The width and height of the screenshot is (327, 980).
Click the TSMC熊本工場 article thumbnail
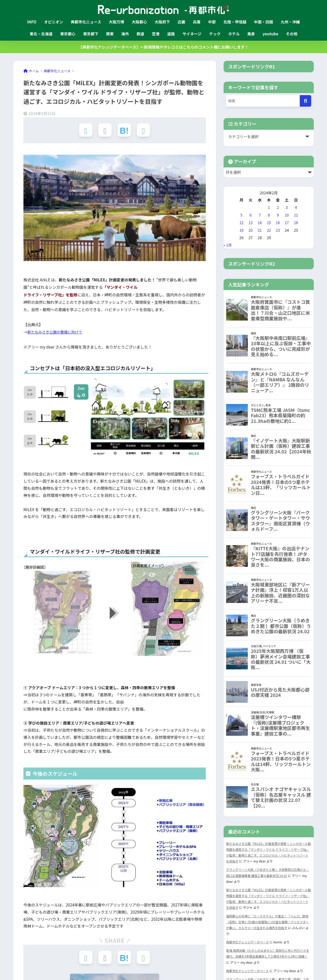(237, 414)
